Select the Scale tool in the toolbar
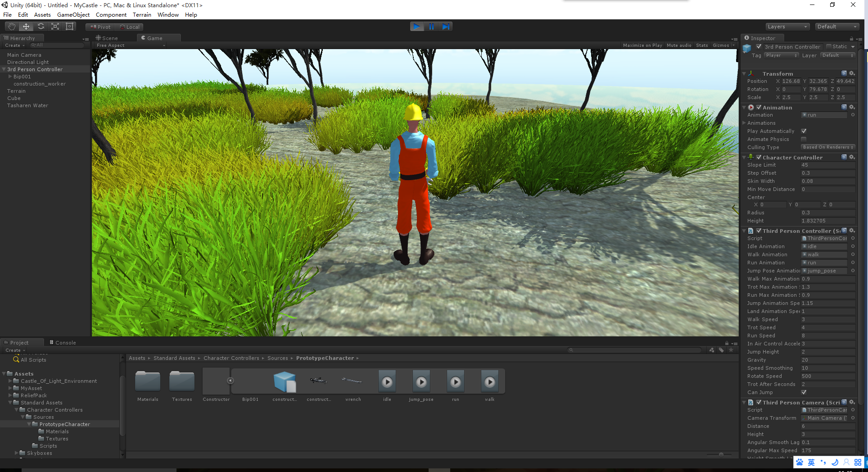The height and width of the screenshot is (472, 868). pos(55,27)
